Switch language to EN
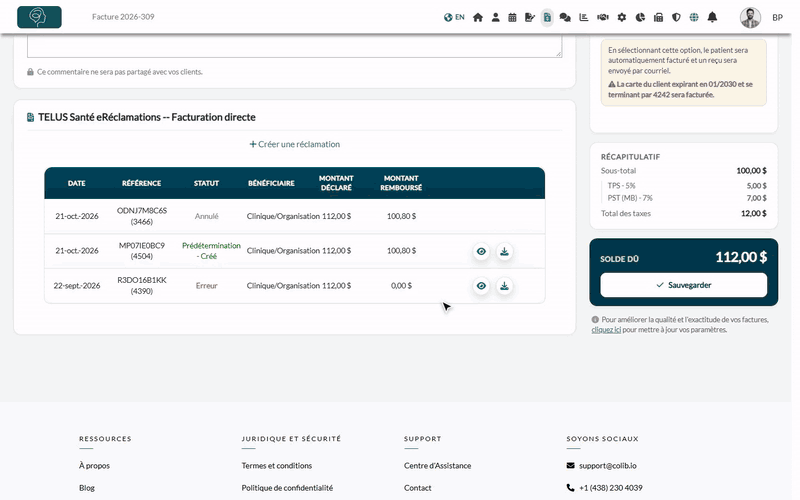The image size is (800, 500). [x=454, y=17]
